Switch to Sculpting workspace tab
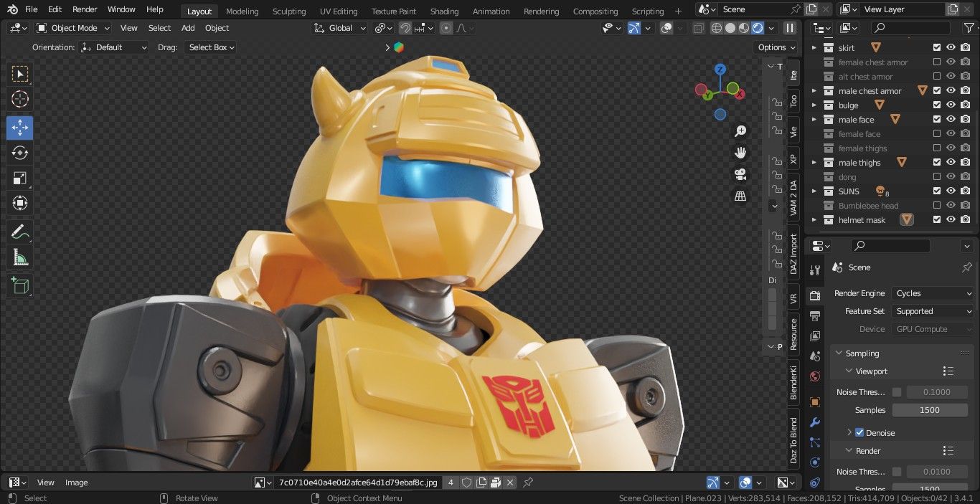The height and width of the screenshot is (504, 980). 289,11
